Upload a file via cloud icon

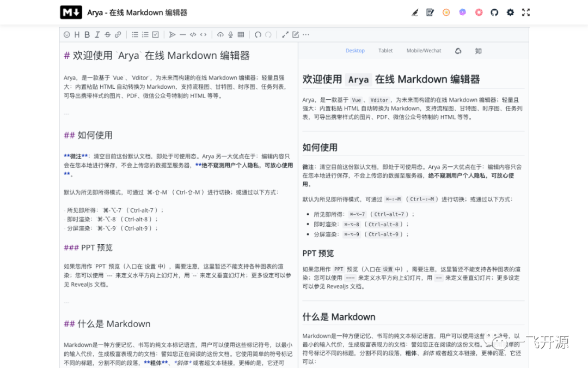coord(220,34)
